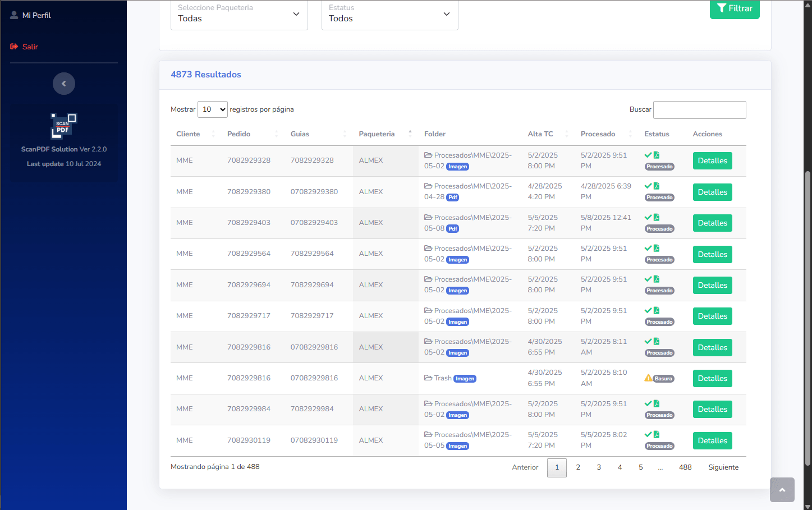Click 'Mostrando página 1 de 488' text

215,467
